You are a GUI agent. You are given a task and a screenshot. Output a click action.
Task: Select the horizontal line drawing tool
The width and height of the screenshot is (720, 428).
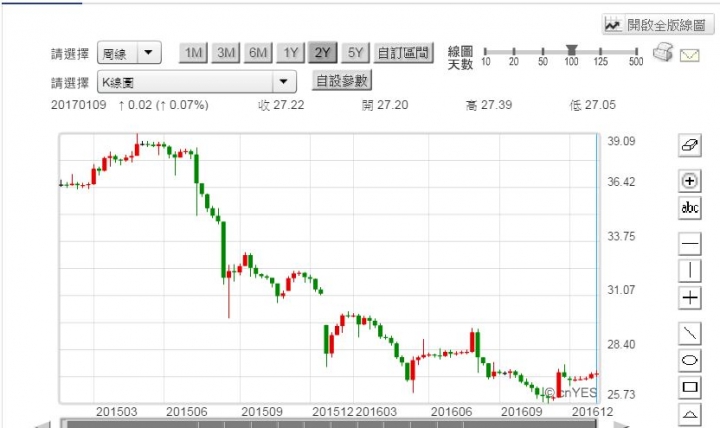[x=690, y=244]
